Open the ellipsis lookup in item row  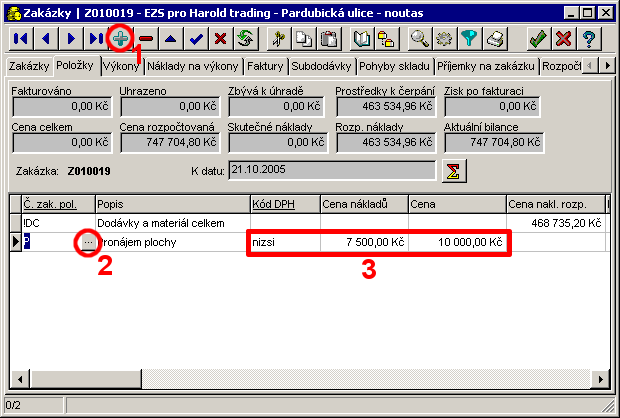click(89, 242)
